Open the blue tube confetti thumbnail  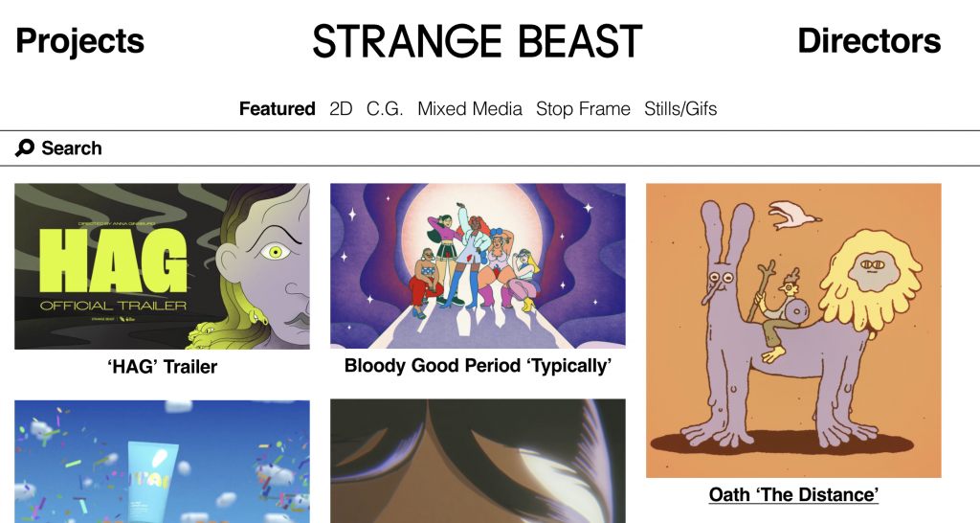(x=162, y=462)
